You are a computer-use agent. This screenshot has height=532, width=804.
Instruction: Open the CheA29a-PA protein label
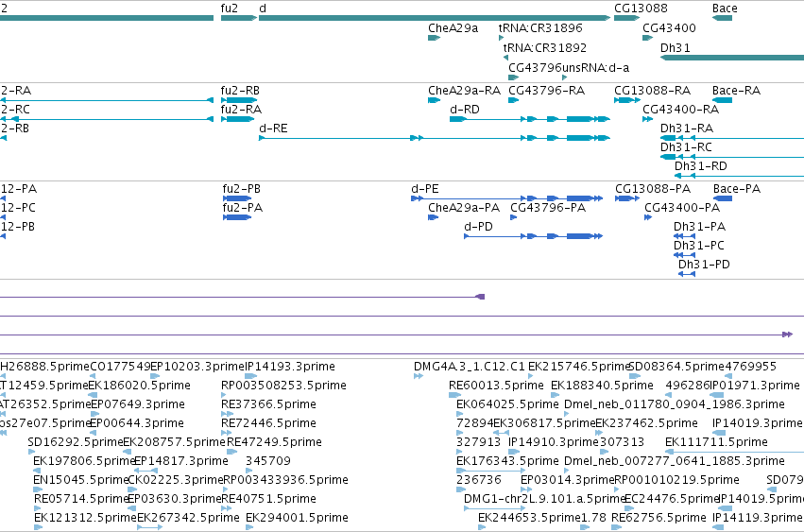(464, 208)
